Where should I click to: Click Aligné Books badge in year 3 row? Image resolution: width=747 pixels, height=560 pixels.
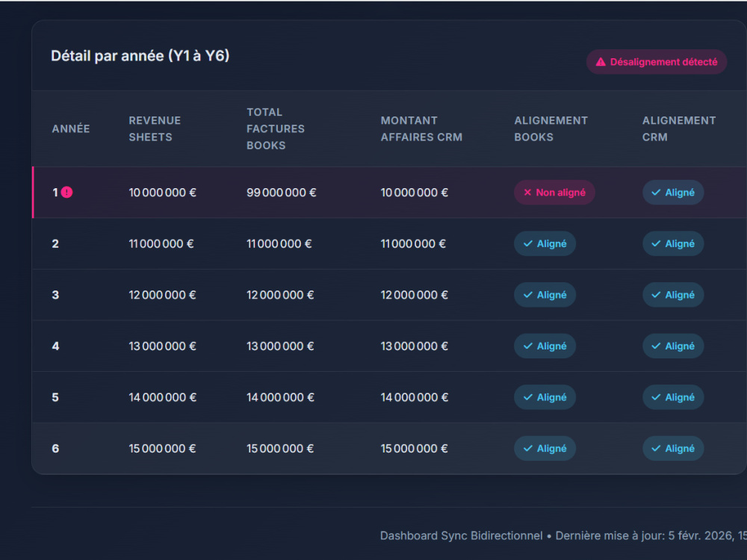pyautogui.click(x=545, y=295)
